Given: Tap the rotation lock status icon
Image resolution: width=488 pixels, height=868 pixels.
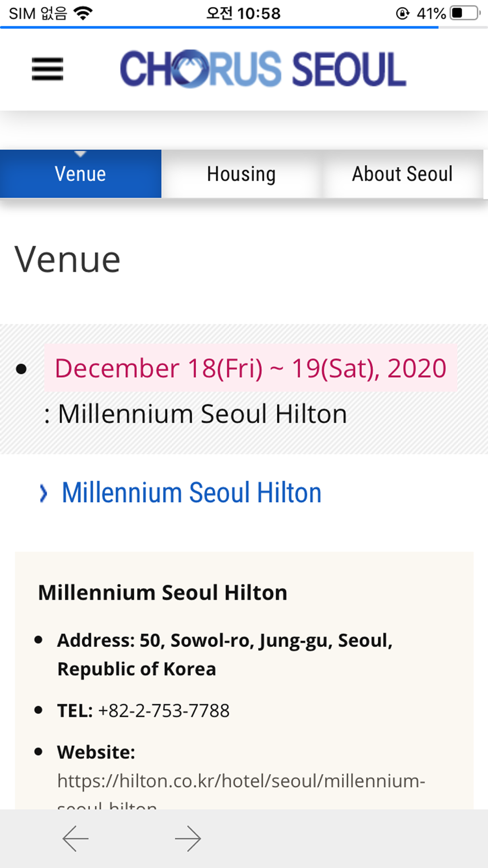Looking at the screenshot, I should [403, 13].
